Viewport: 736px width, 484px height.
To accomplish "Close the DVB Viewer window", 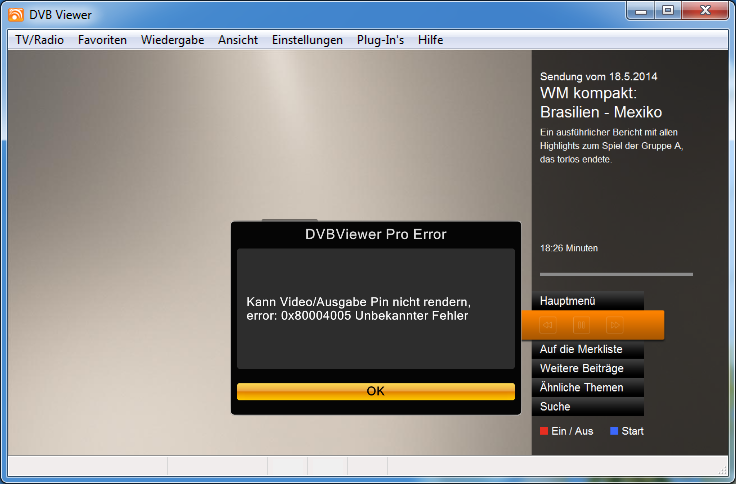I will tap(705, 11).
